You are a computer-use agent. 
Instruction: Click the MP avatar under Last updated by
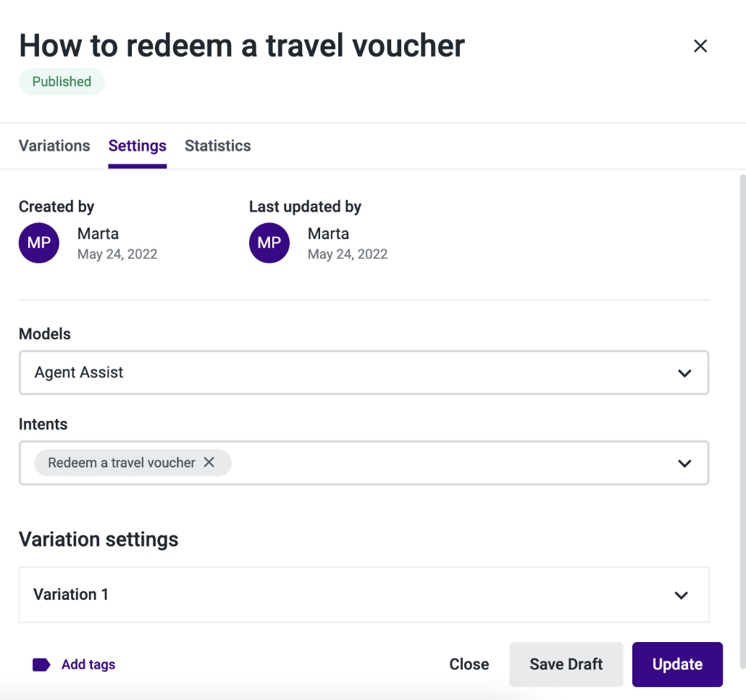coord(269,243)
